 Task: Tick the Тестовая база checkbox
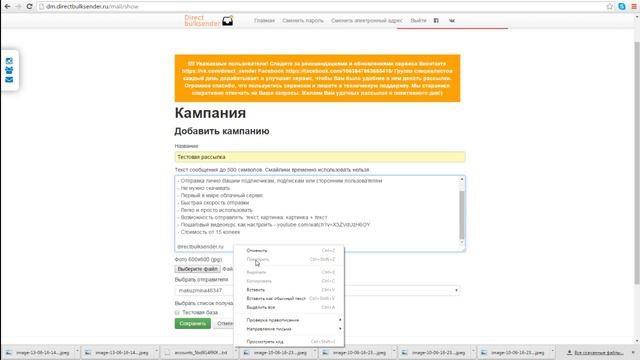tap(177, 312)
